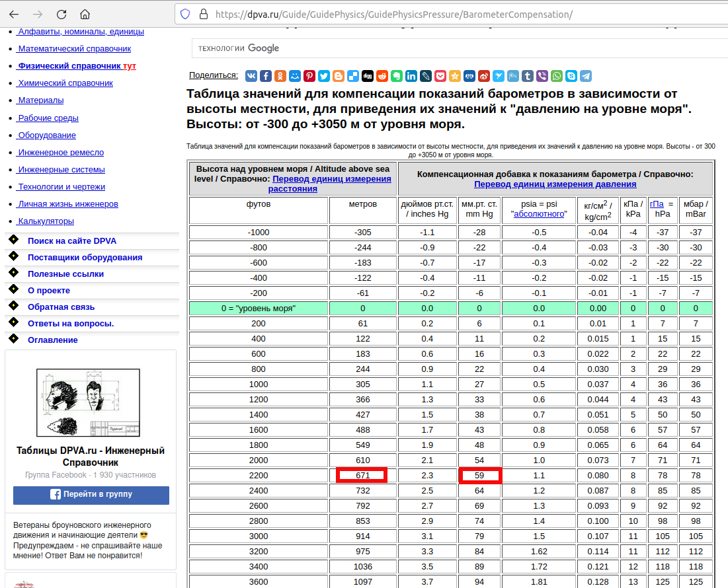Click the Tumblr share icon
The height and width of the screenshot is (588, 728).
pos(528,76)
